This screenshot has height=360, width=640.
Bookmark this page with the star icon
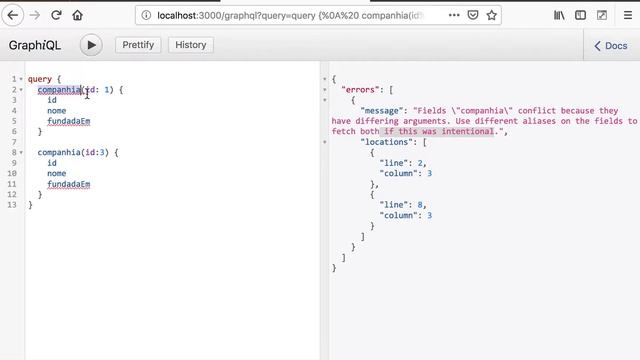point(491,16)
